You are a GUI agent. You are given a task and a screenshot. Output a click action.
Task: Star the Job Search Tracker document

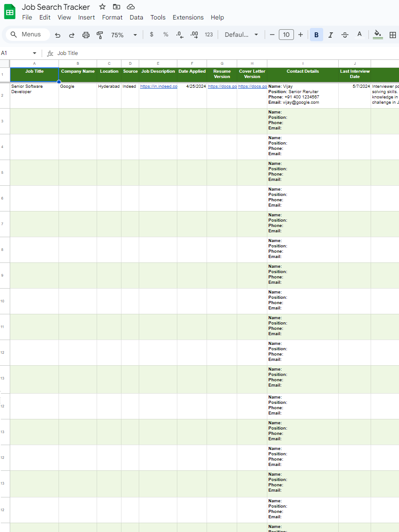102,7
